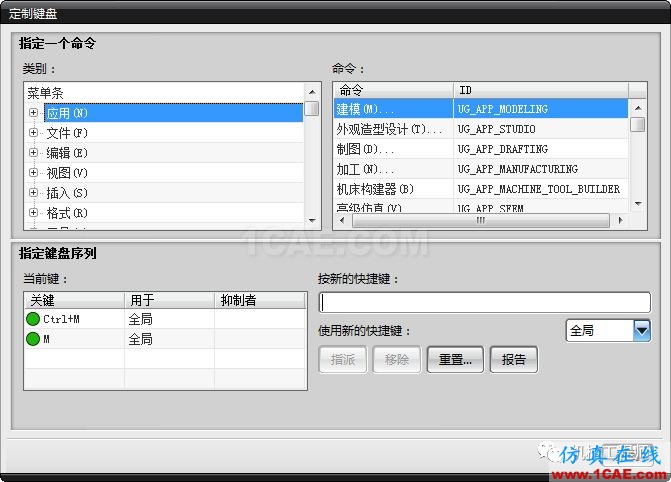Click green status icon beside M
Screen dimensions: 671x482
tap(33, 339)
